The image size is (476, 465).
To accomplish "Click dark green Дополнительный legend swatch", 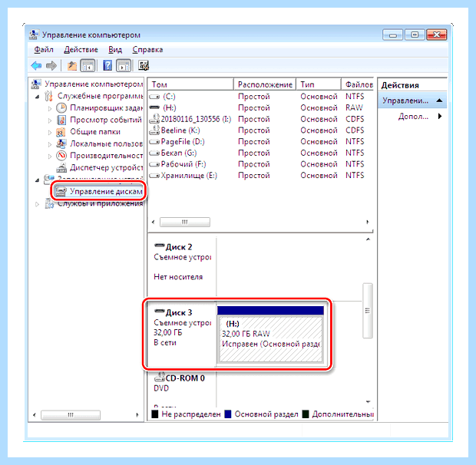I will point(306,414).
